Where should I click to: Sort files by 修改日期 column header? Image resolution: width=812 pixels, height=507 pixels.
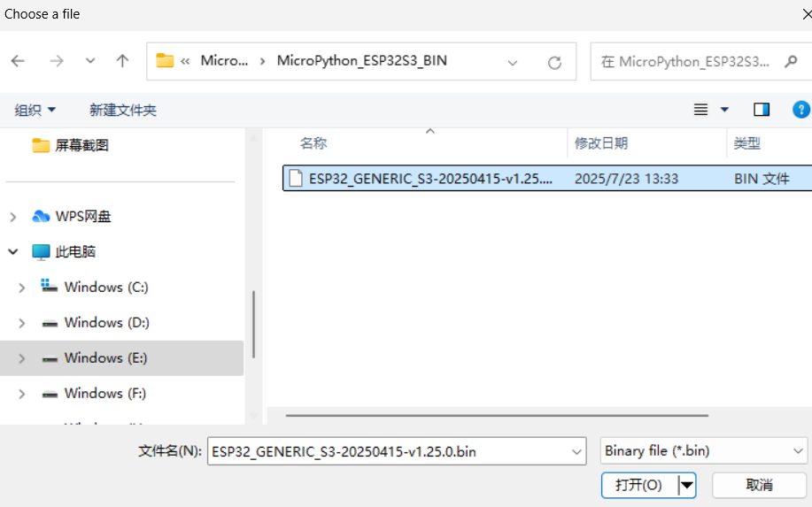tap(600, 143)
